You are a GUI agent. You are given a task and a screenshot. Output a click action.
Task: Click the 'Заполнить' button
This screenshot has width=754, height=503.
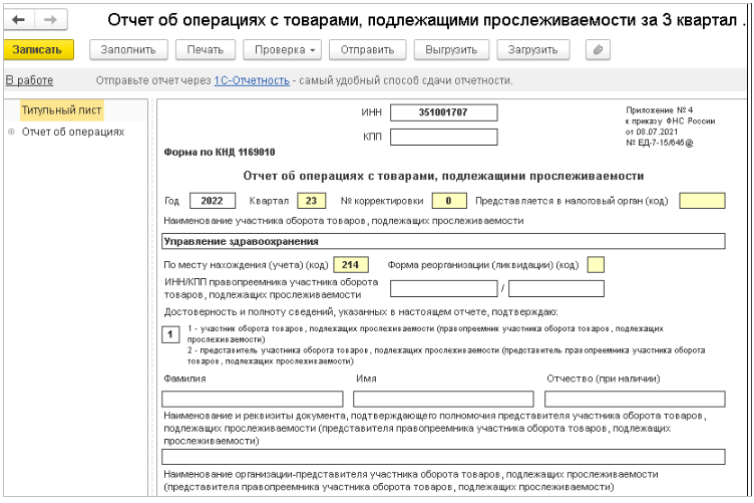[x=128, y=49]
